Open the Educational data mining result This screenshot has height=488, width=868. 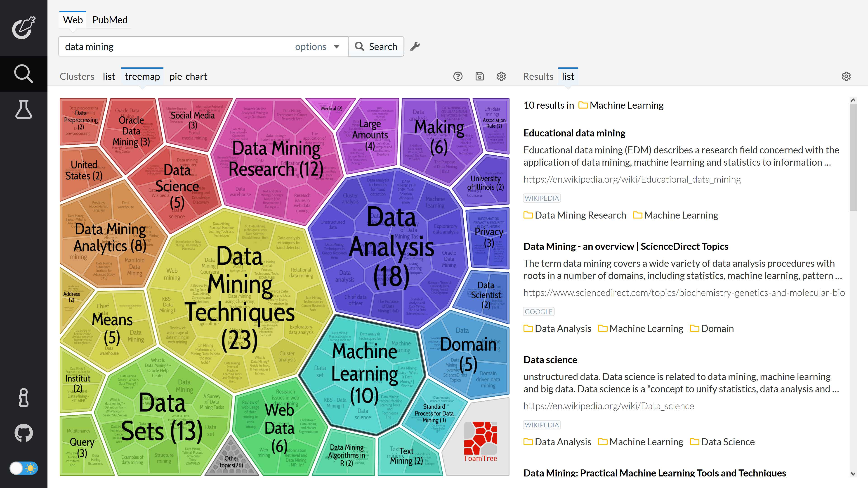pyautogui.click(x=574, y=133)
